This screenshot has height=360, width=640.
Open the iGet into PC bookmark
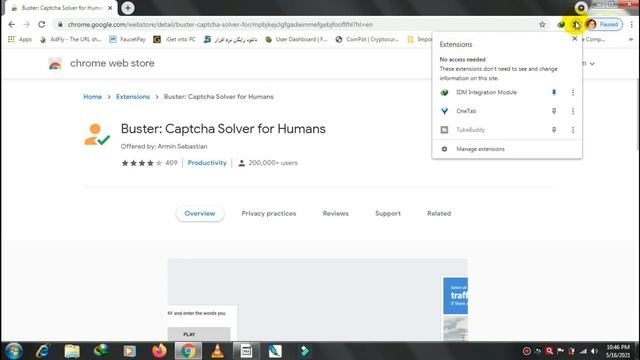(174, 39)
